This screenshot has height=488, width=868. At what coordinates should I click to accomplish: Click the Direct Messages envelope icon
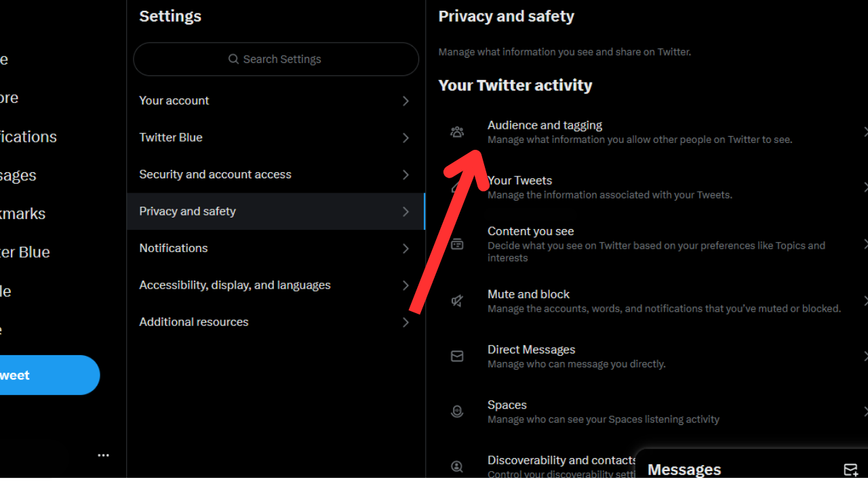tap(457, 356)
